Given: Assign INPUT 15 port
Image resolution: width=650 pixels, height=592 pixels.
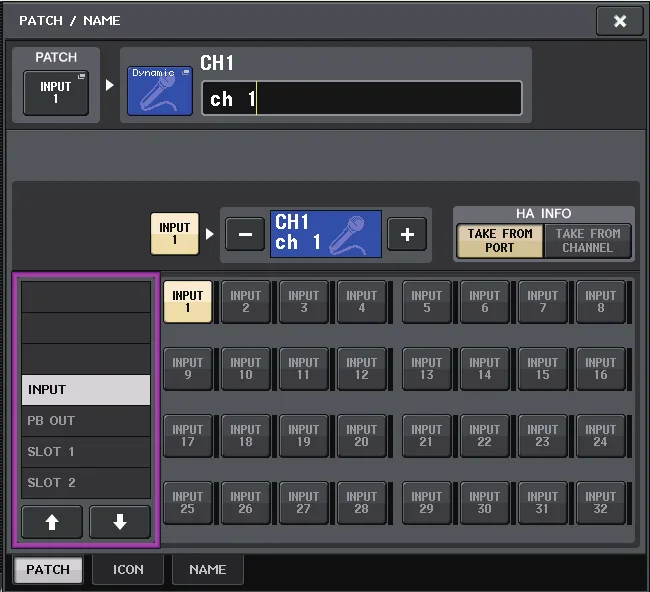Looking at the screenshot, I should [x=543, y=369].
